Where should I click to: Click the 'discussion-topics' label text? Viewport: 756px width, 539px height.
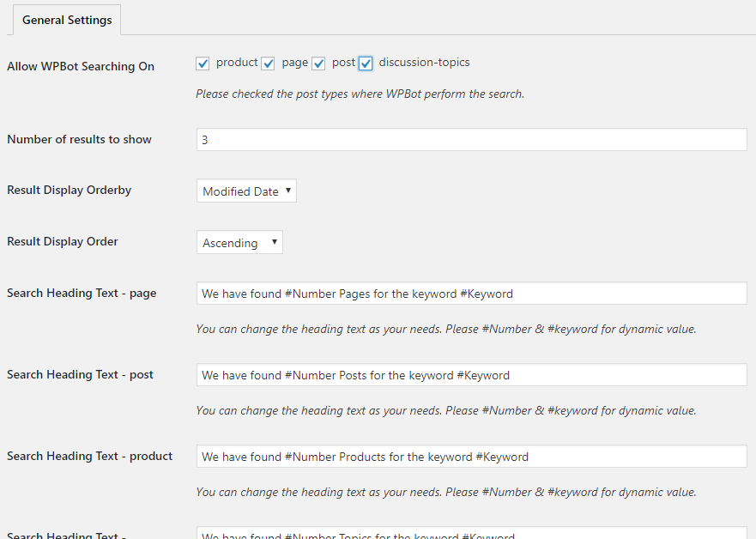click(424, 62)
